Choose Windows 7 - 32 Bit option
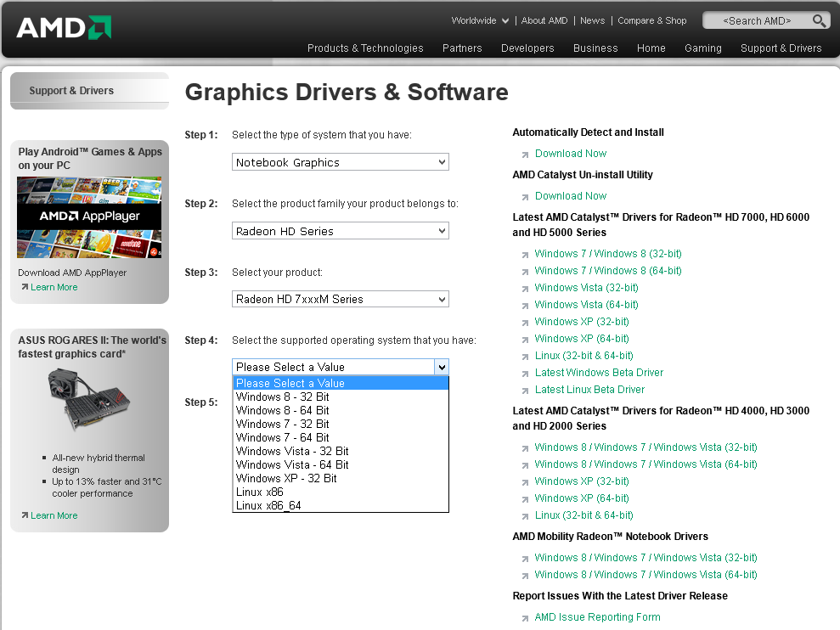Image resolution: width=840 pixels, height=630 pixels. 341,424
